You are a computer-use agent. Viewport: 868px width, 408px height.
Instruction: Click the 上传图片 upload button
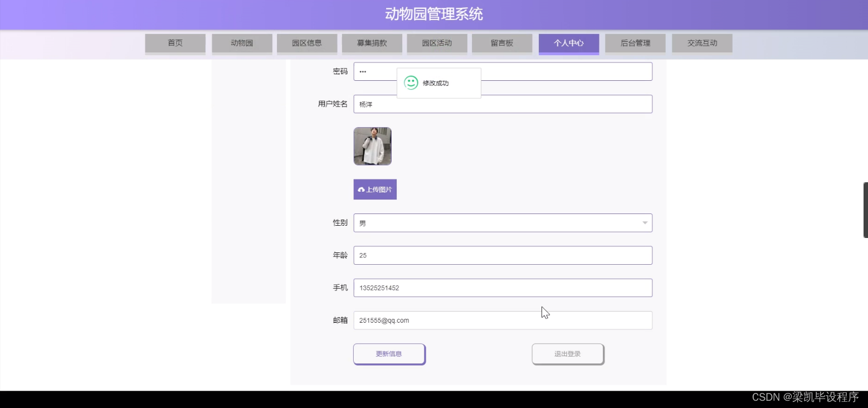click(x=375, y=190)
